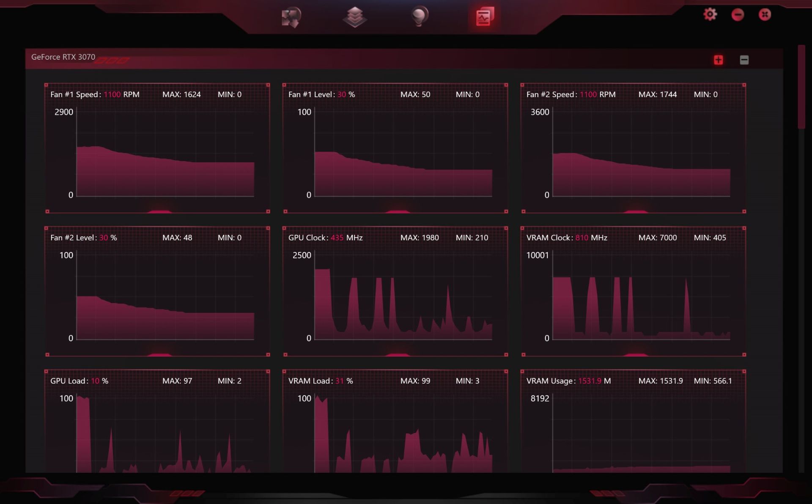The width and height of the screenshot is (812, 504).
Task: Select the Fan #2 Level graph
Action: point(157,291)
